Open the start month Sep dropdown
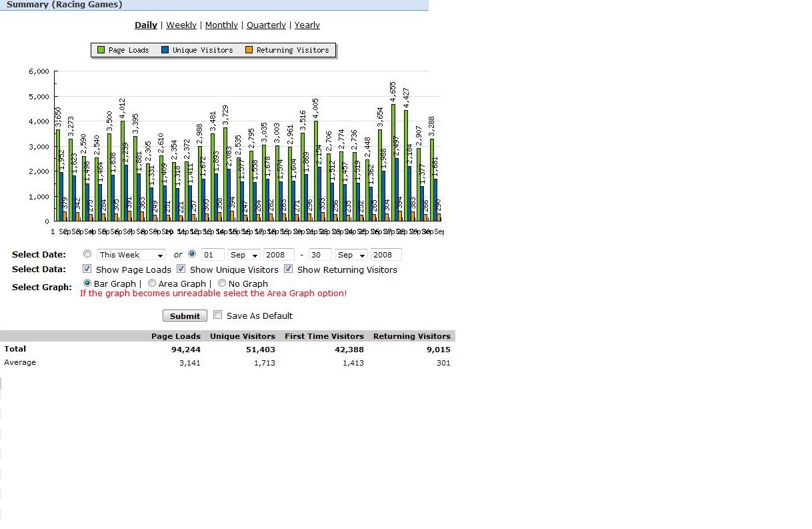Image resolution: width=812 pixels, height=529 pixels. coord(244,255)
